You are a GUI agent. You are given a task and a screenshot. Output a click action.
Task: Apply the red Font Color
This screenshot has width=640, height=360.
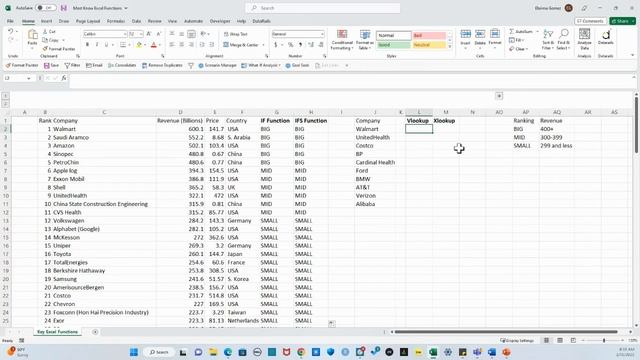click(x=153, y=44)
